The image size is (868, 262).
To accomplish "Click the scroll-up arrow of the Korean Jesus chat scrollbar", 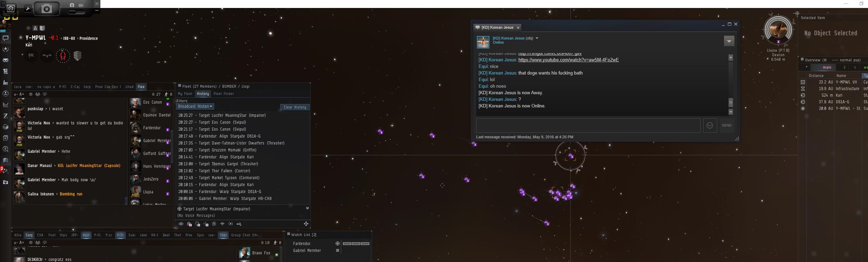I will coord(731,58).
